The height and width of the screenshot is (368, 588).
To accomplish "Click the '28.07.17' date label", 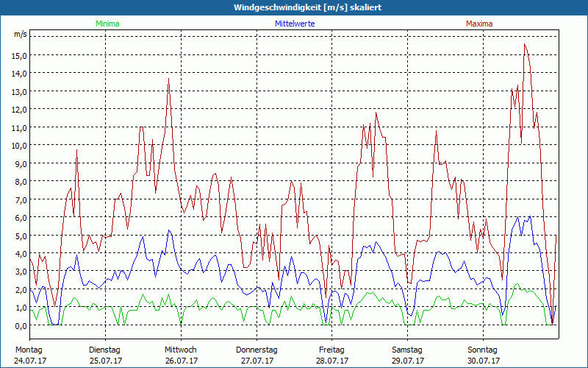I will click(x=332, y=361).
